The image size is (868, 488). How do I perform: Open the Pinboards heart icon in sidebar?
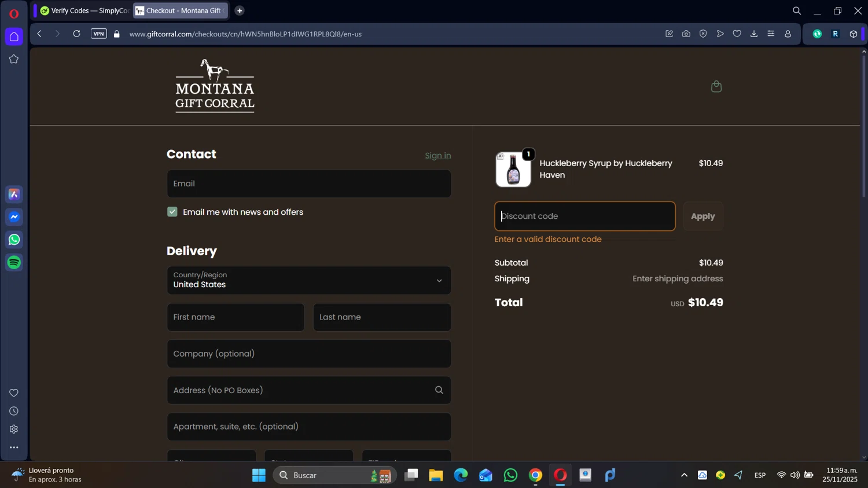(x=14, y=393)
